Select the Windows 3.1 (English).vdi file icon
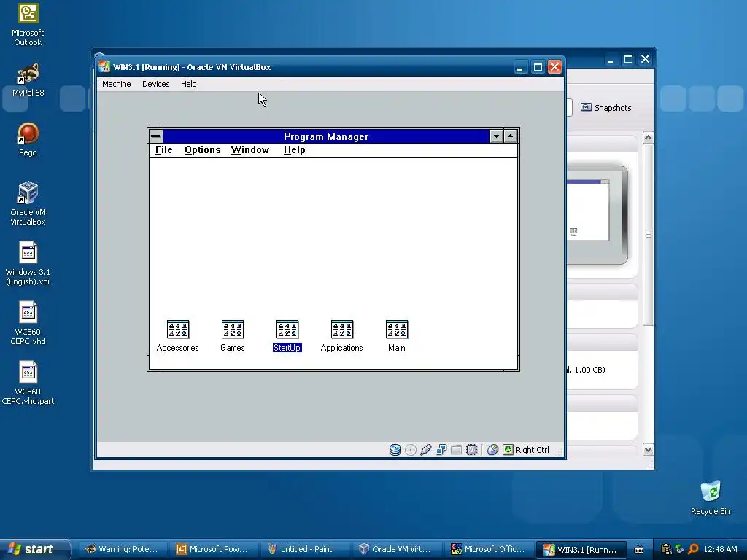This screenshot has height=560, width=747. [28, 252]
